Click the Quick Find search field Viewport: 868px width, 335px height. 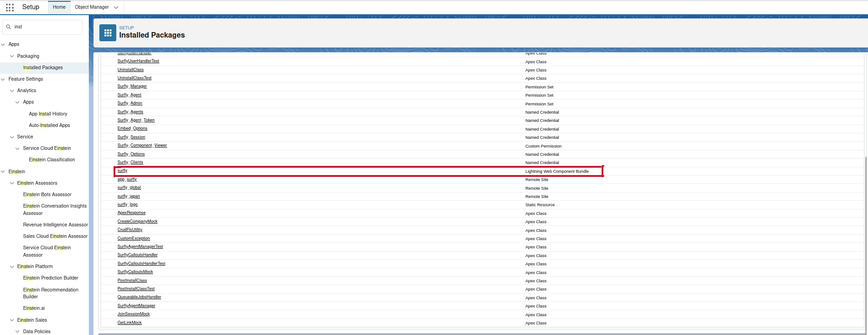[x=46, y=27]
